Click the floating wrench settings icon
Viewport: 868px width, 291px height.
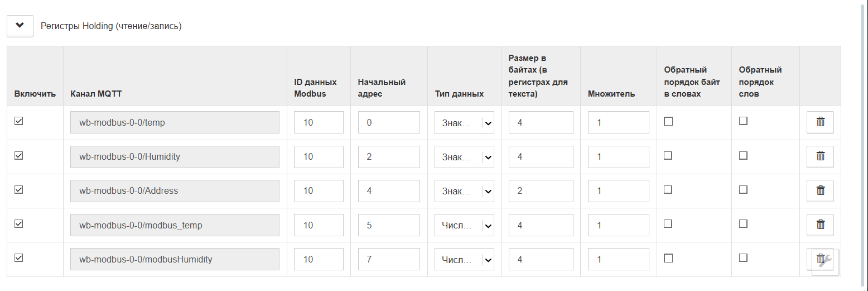[x=826, y=260]
